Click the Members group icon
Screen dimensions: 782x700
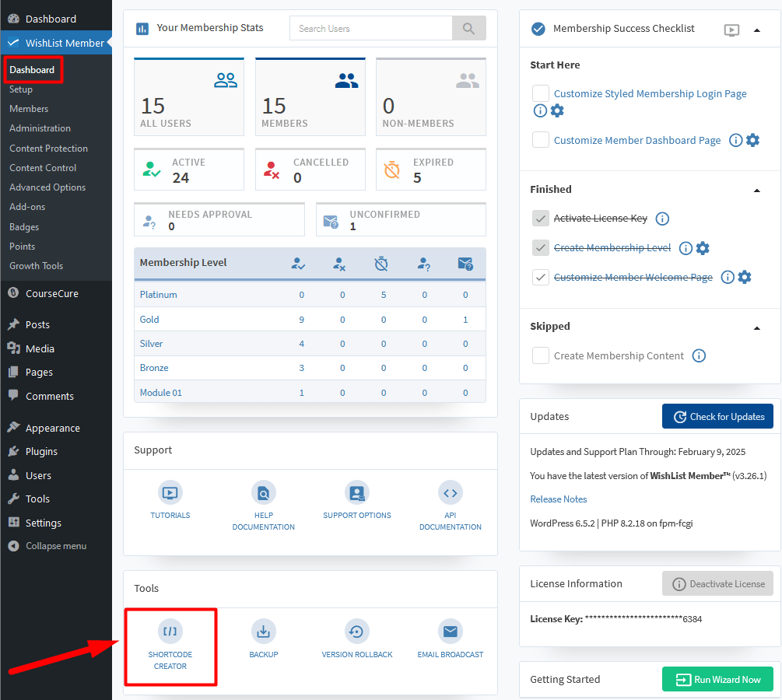(346, 80)
